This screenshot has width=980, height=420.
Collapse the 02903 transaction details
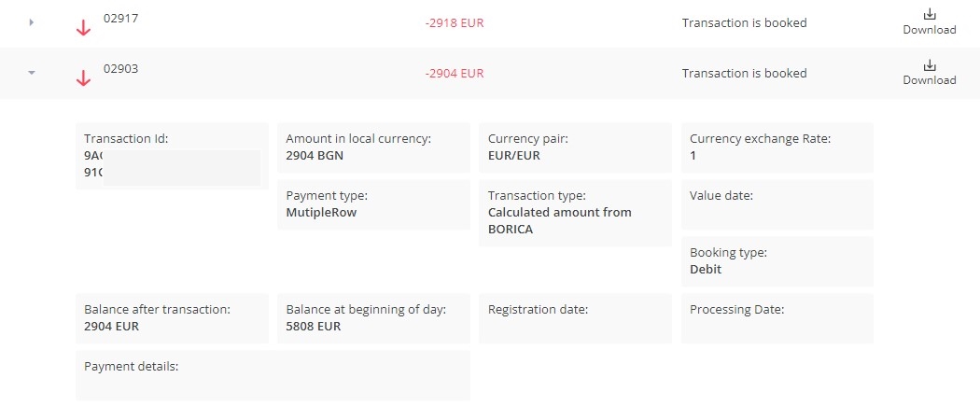coord(32,72)
